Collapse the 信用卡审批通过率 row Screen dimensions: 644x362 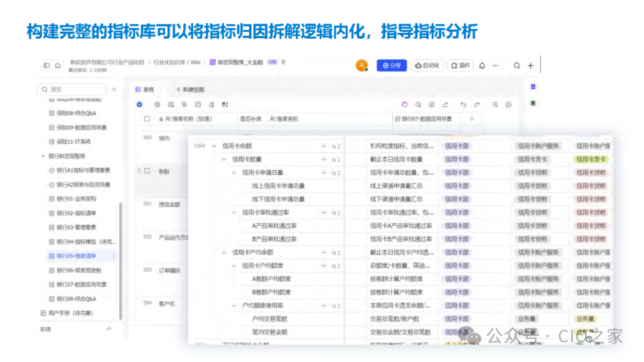tap(234, 212)
